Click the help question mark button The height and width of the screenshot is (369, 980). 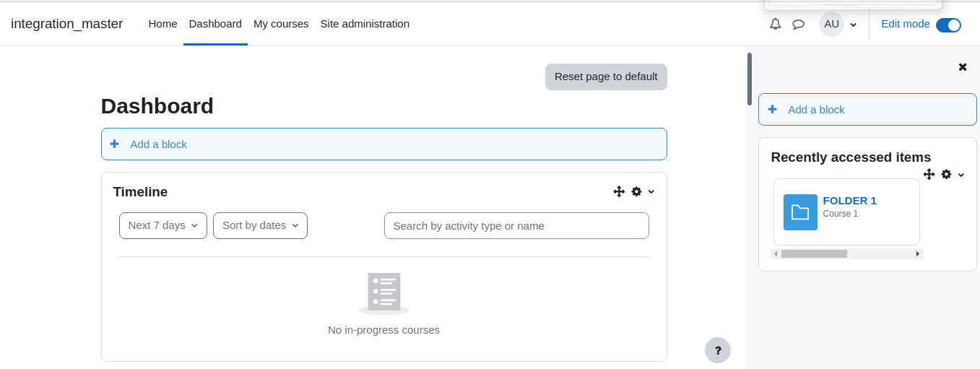(x=718, y=350)
